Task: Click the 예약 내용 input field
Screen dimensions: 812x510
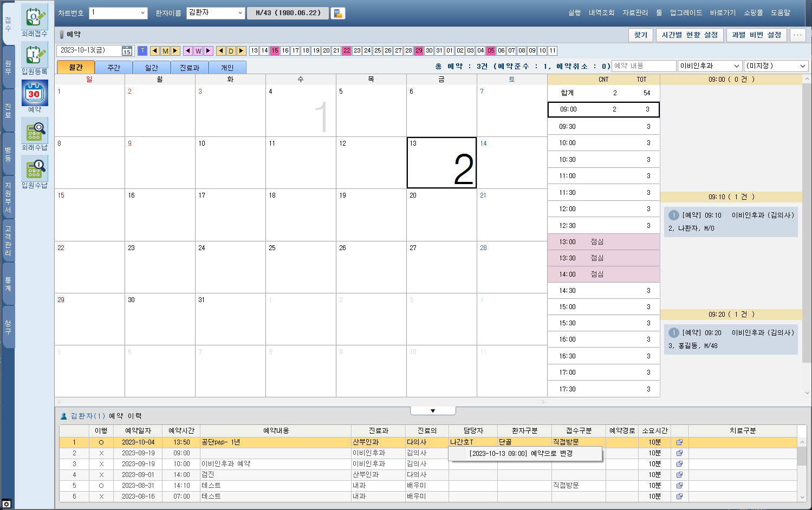Action: tap(644, 66)
